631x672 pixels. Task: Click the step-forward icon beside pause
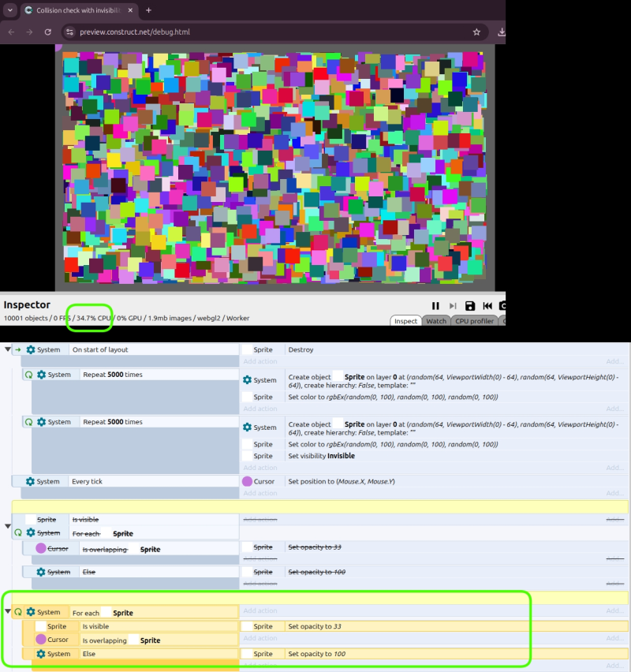pyautogui.click(x=453, y=306)
